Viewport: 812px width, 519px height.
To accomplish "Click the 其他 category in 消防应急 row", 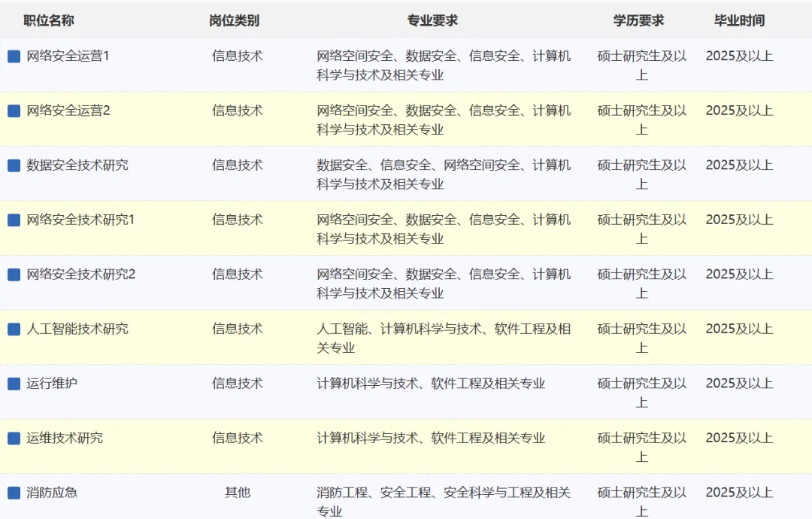I will (x=238, y=493).
